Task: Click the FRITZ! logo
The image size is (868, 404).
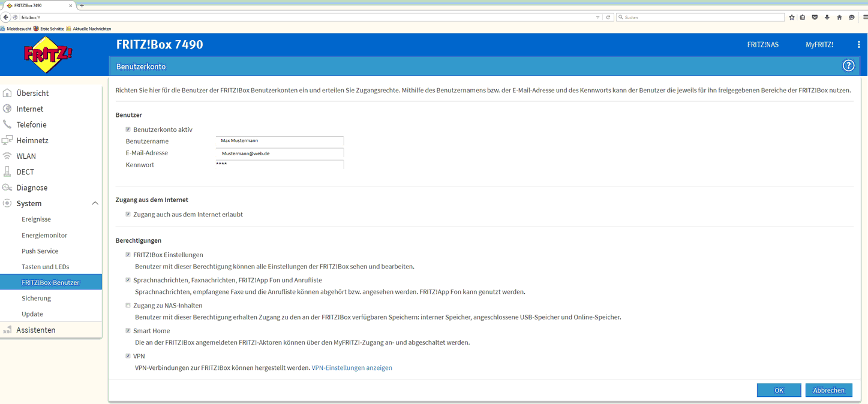Action: 48,56
